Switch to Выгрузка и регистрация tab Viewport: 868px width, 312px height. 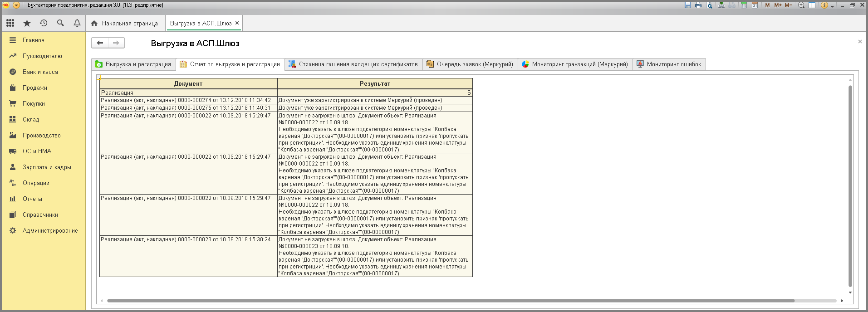(133, 64)
